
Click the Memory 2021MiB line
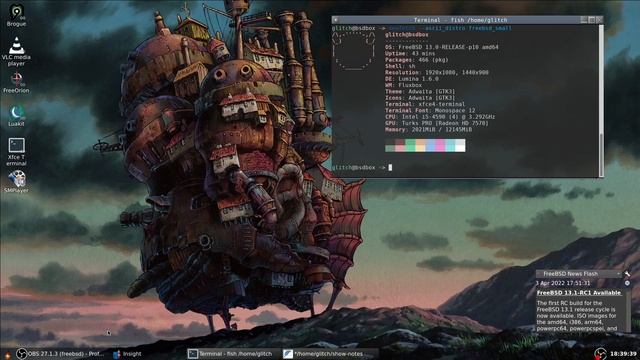[x=429, y=129]
